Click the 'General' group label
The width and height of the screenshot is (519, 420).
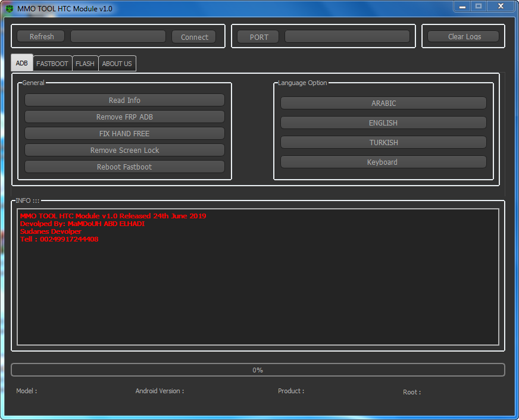pos(33,83)
